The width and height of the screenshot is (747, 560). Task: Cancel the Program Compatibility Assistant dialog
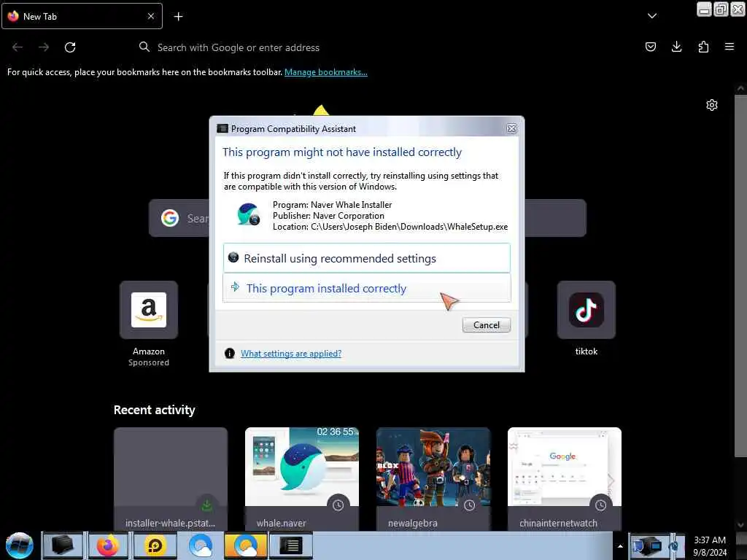pyautogui.click(x=486, y=324)
